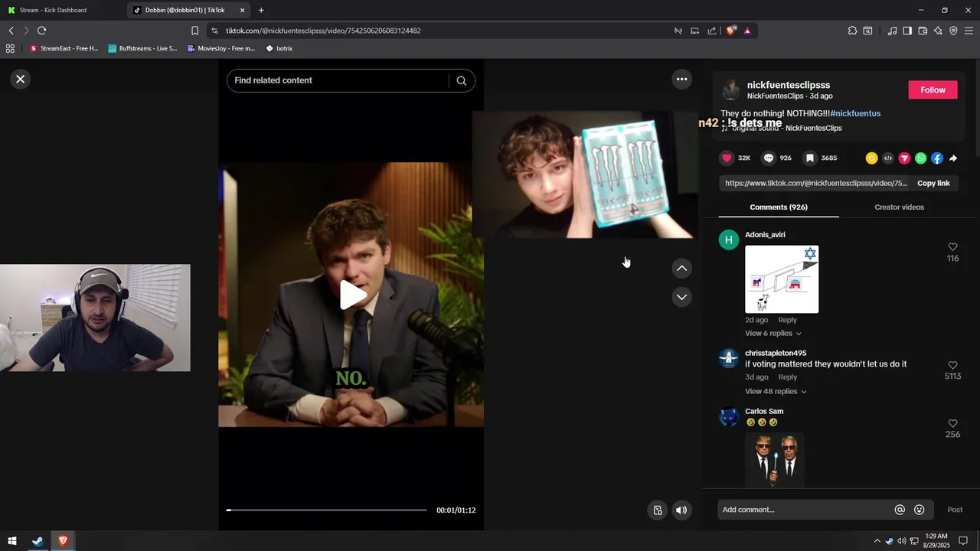Screen dimensions: 980x551
Task: Open the nickfuentesclipsss profile name
Action: [x=789, y=85]
